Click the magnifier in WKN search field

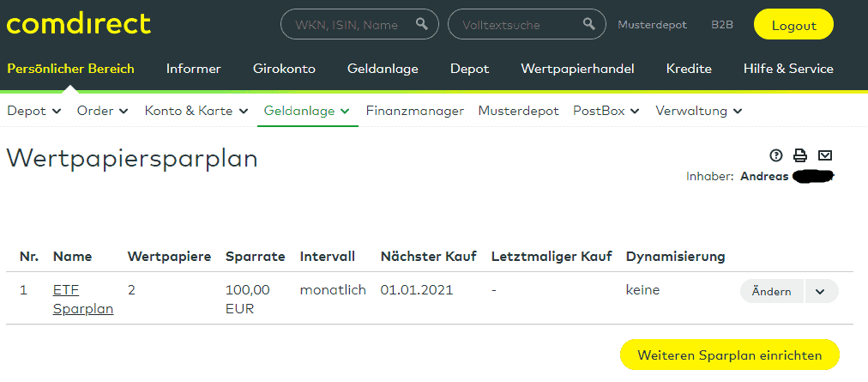pos(422,24)
